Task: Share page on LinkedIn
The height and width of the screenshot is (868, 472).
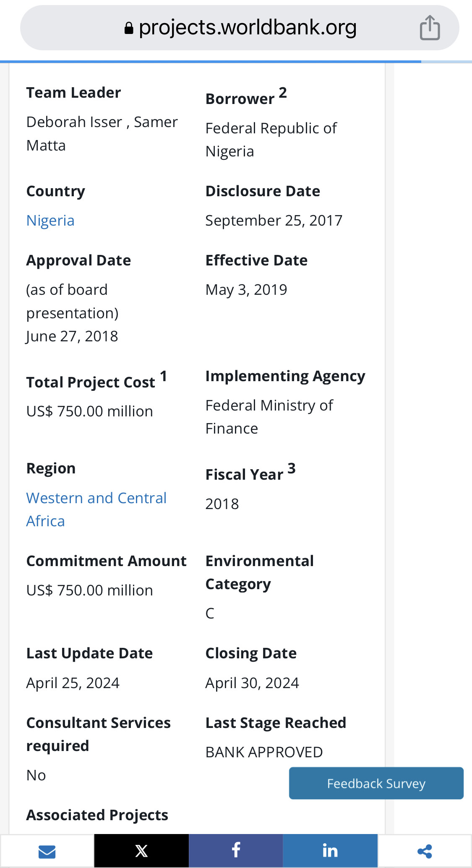Action: [330, 851]
